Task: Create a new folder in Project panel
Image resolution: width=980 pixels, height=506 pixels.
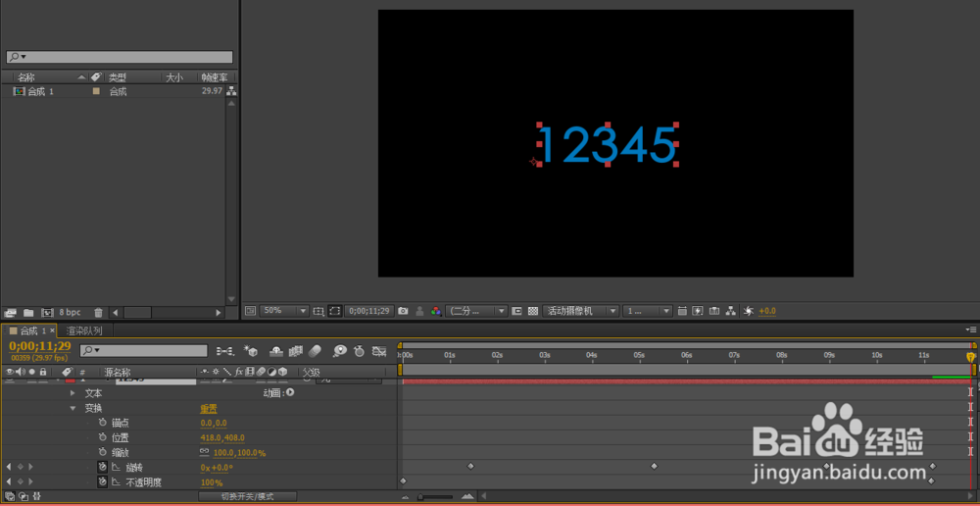Action: coord(28,312)
